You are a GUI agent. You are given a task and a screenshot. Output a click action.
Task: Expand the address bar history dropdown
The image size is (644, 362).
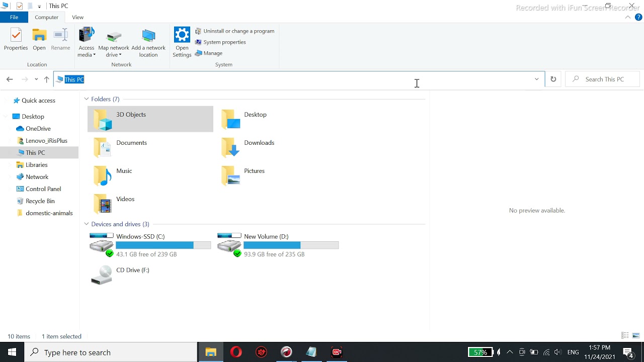point(537,79)
